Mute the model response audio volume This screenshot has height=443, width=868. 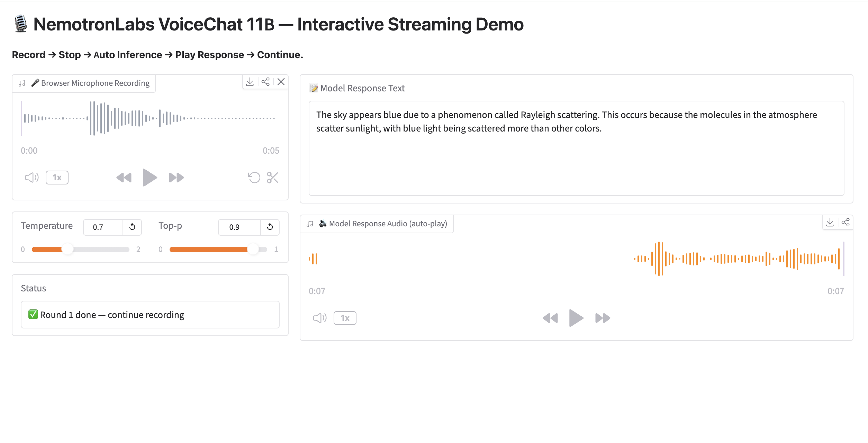point(320,318)
